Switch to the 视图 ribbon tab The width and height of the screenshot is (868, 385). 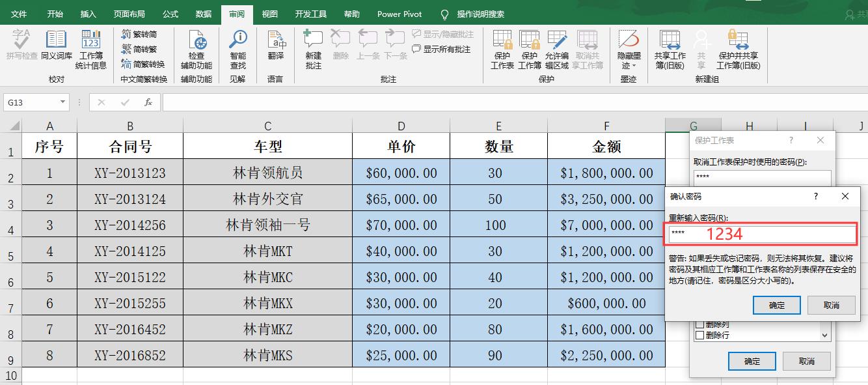pos(269,14)
